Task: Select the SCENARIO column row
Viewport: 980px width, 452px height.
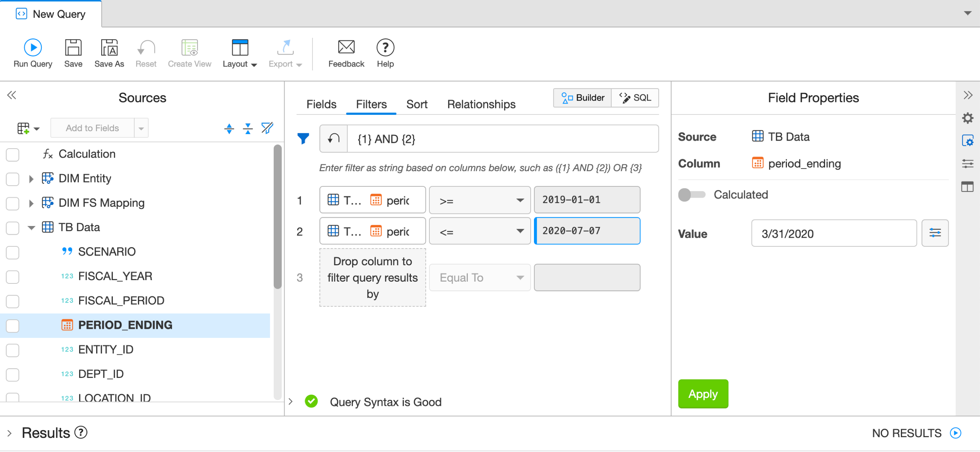Action: (x=135, y=252)
